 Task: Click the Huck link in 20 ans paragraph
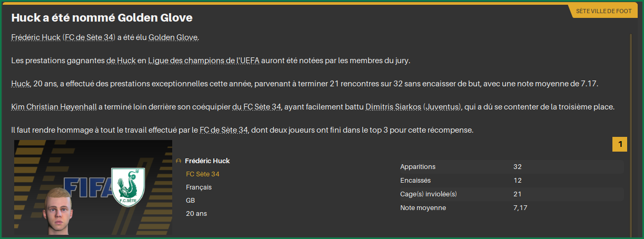pyautogui.click(x=20, y=84)
